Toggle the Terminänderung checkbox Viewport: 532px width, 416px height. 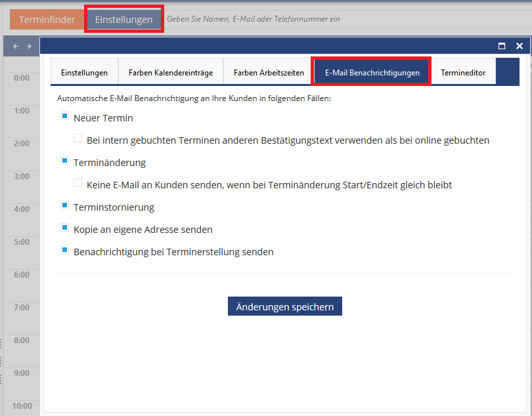(x=64, y=160)
